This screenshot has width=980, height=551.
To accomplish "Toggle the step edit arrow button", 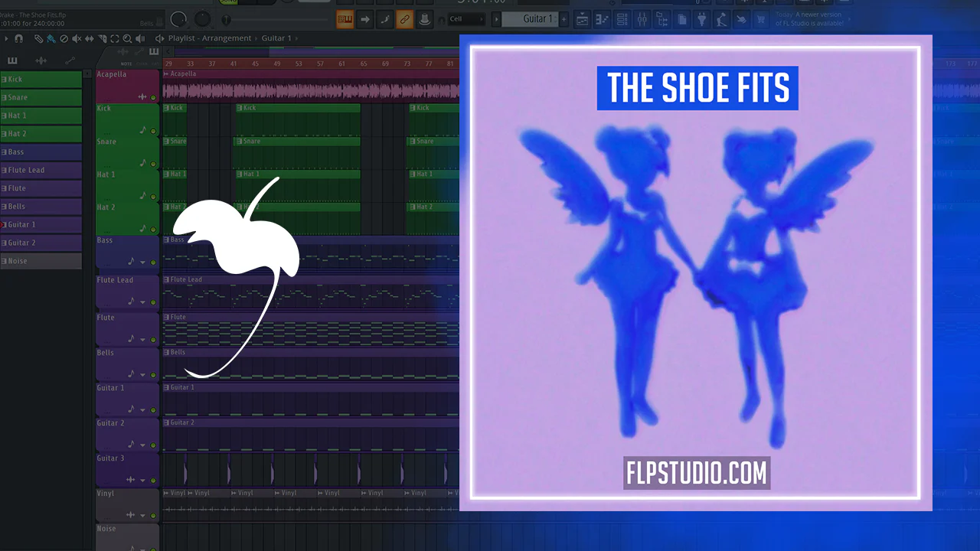I will [x=365, y=19].
